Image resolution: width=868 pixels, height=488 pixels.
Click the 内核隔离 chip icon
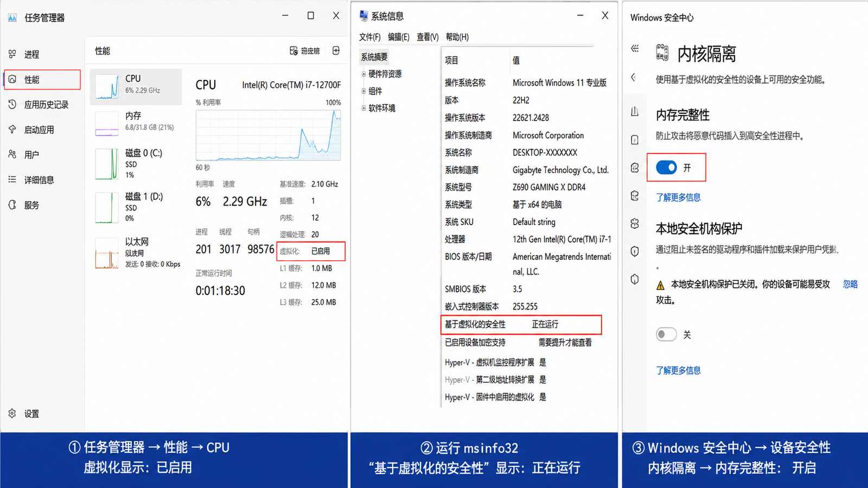click(x=662, y=53)
